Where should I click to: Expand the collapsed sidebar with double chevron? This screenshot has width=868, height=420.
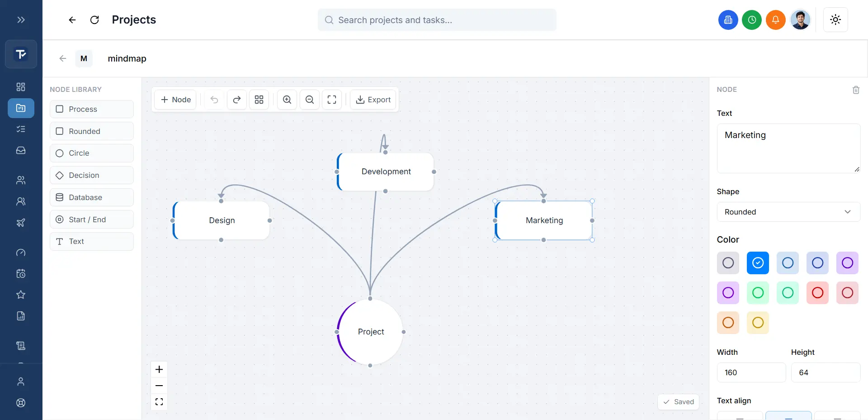click(21, 19)
